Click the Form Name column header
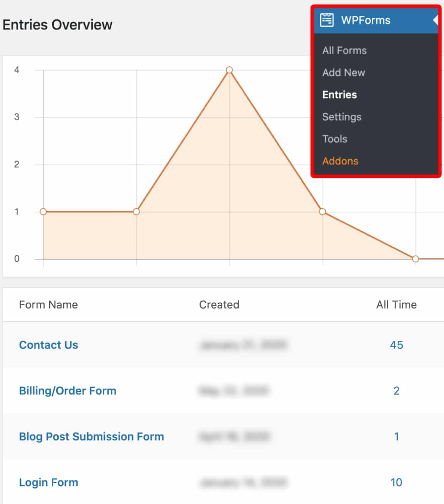This screenshot has height=504, width=444. click(49, 305)
